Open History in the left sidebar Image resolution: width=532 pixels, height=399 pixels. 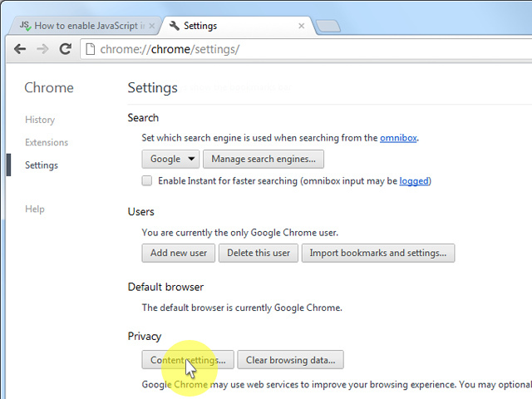click(40, 120)
